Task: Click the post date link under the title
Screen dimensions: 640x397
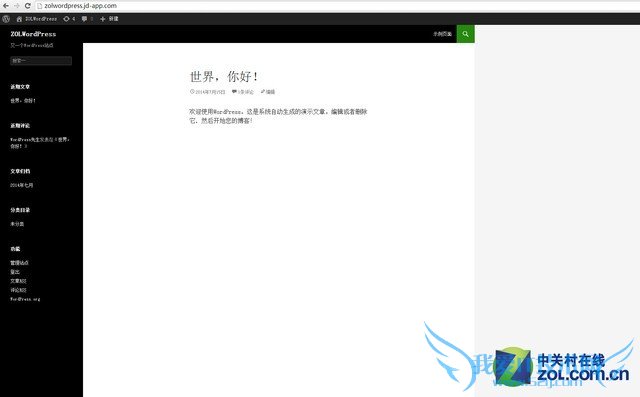Action: pyautogui.click(x=208, y=92)
